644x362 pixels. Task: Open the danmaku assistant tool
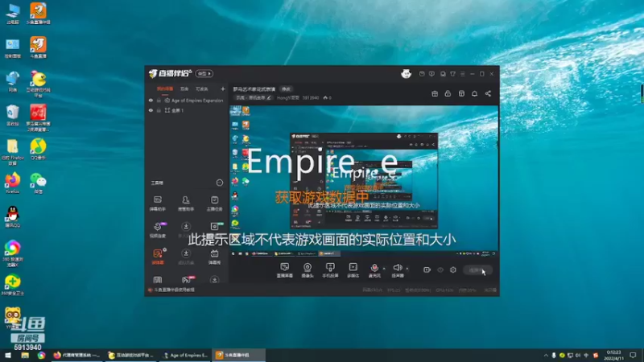point(158,204)
